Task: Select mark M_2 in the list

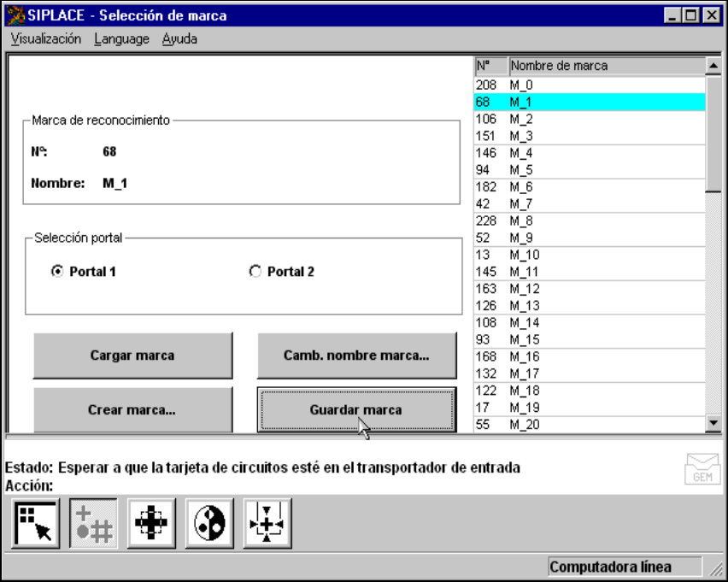Action: click(x=590, y=119)
